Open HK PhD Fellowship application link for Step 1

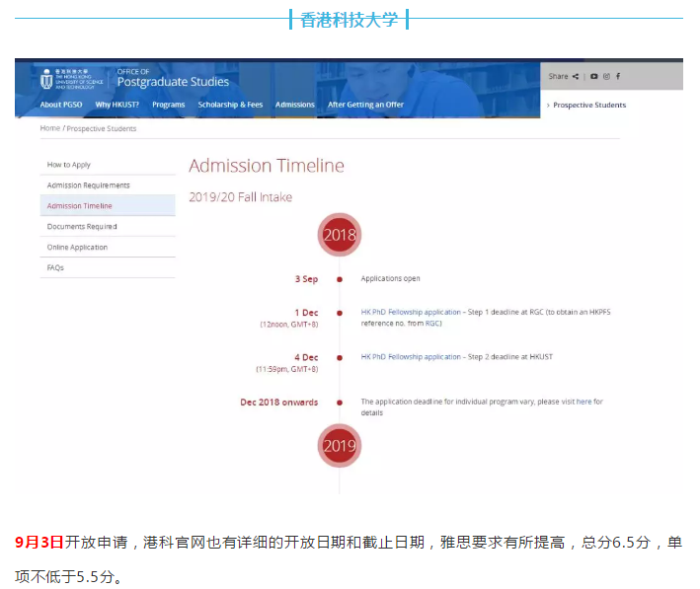[x=411, y=312]
